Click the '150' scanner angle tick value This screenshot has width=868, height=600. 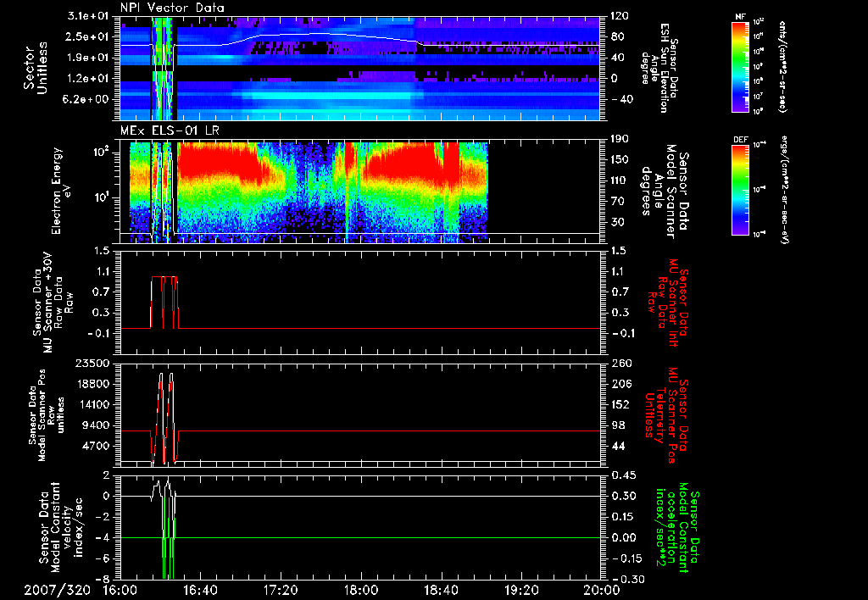(620, 159)
